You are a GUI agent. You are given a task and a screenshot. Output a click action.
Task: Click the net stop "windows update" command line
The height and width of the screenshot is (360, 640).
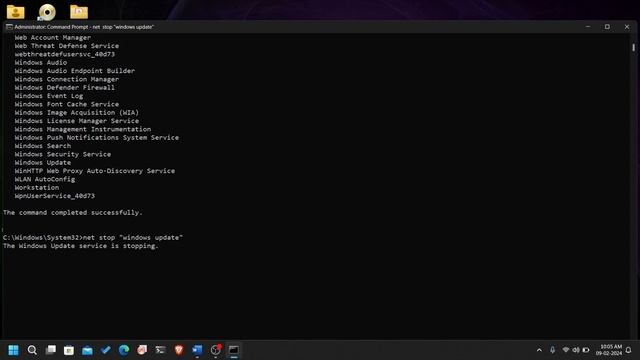tap(93, 238)
